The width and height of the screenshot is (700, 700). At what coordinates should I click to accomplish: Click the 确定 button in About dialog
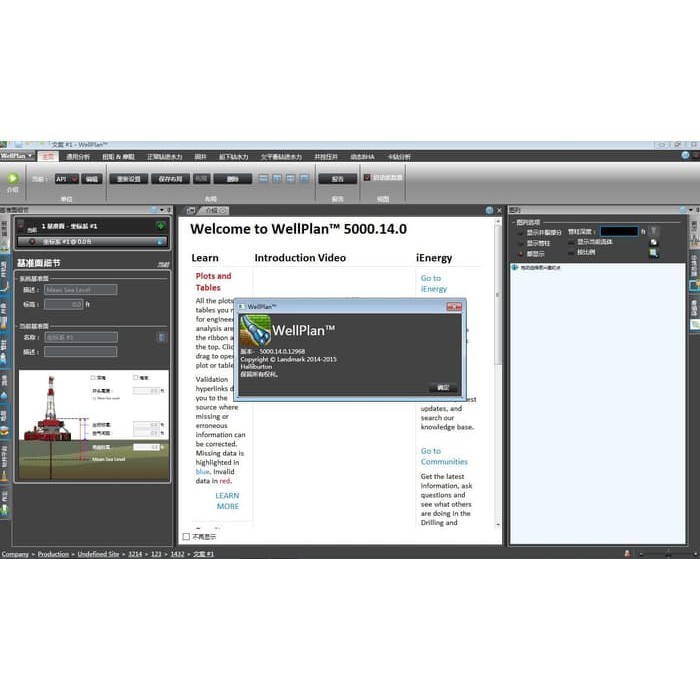pos(443,388)
